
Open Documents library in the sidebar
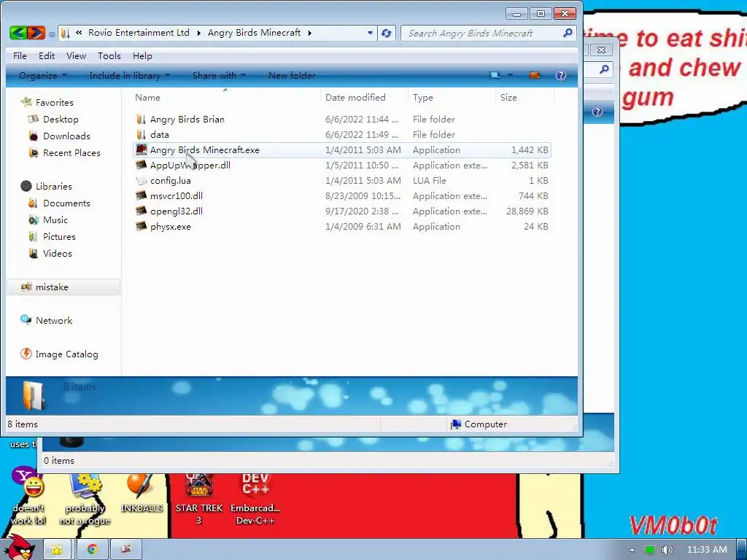(60, 203)
